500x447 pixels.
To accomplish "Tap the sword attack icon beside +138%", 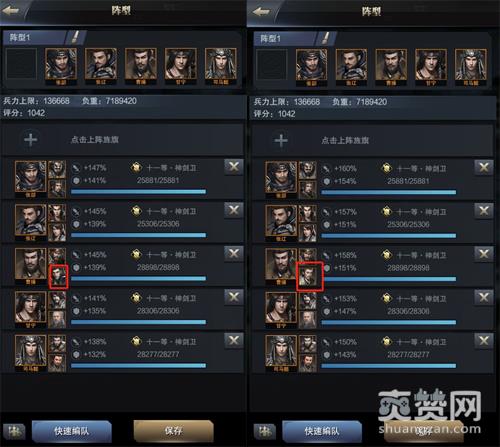I will coord(76,342).
